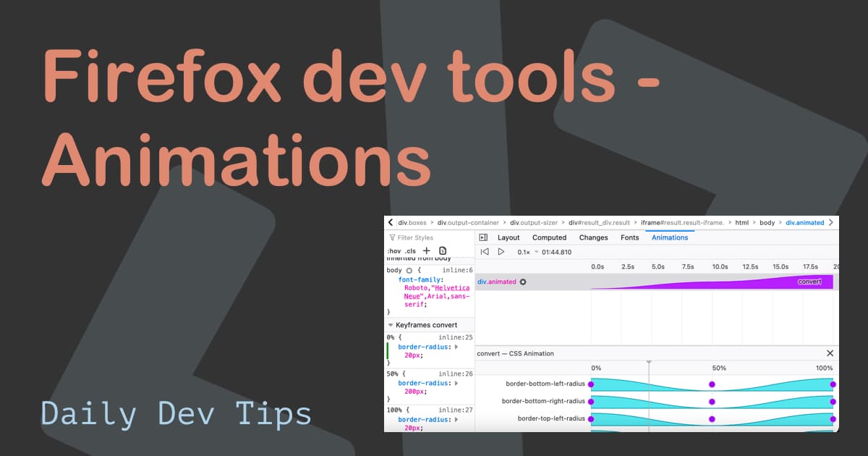Click a purple keyframe marker on border-top-left-radius
This screenshot has width=868, height=456.
point(712,418)
